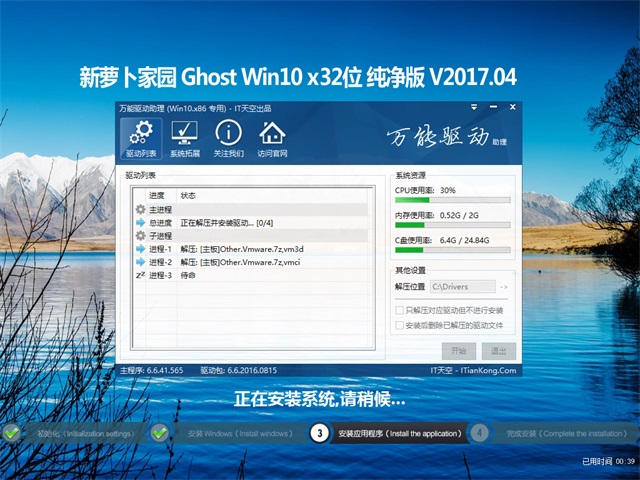Screen dimensions: 640x480
Task: Click the 已用时间 00:39 timer
Action: click(608, 461)
